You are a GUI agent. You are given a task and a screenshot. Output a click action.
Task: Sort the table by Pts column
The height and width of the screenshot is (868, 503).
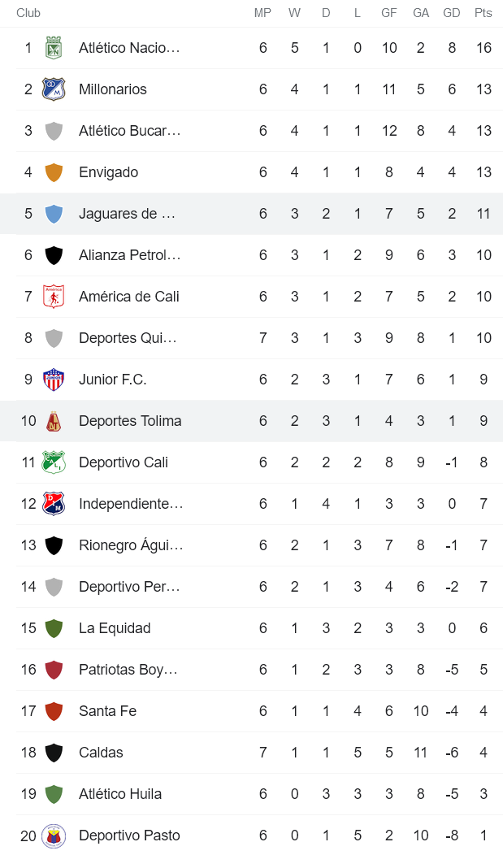pyautogui.click(x=483, y=13)
